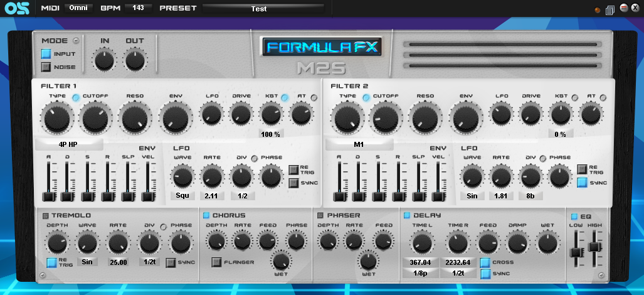
Task: Open the preset name selector Test
Action: point(263,9)
